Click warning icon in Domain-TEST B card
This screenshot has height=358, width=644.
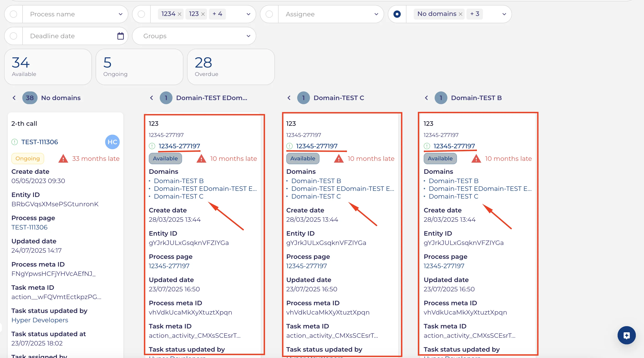[x=476, y=159]
